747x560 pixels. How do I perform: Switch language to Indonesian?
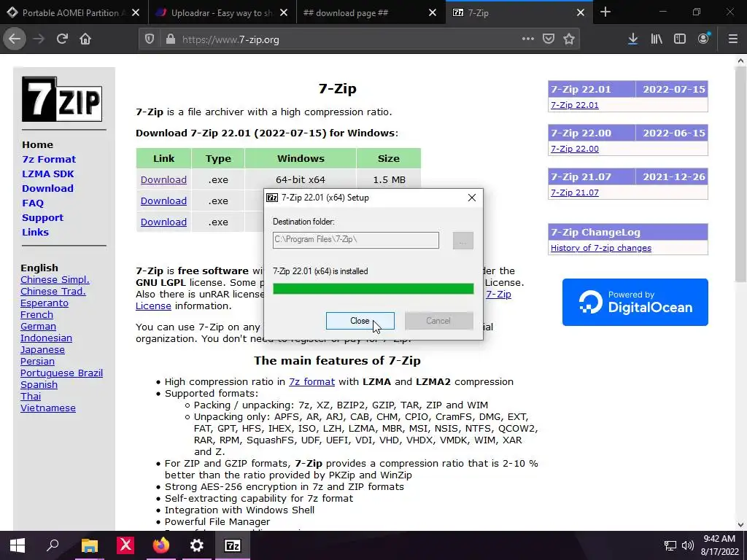coord(46,338)
